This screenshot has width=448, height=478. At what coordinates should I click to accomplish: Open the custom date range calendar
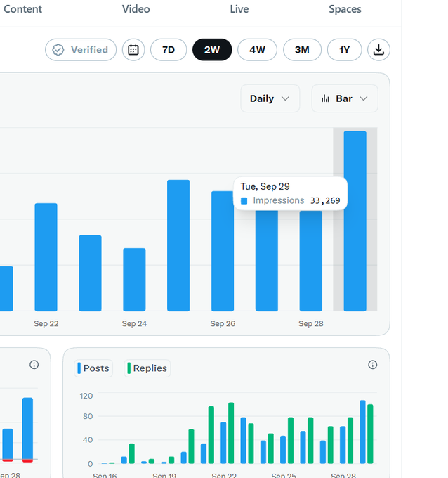coord(133,50)
